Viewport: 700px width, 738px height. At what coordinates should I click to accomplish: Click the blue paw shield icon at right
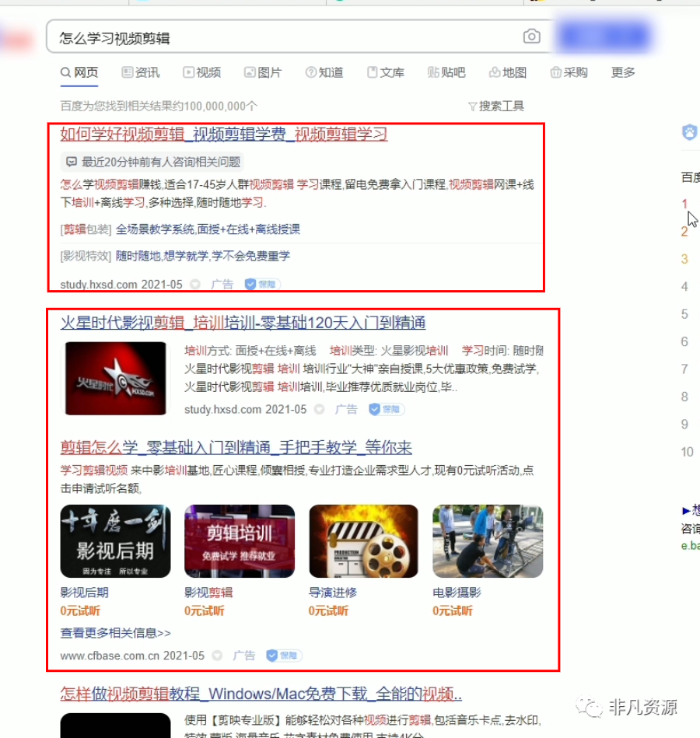coord(690,132)
